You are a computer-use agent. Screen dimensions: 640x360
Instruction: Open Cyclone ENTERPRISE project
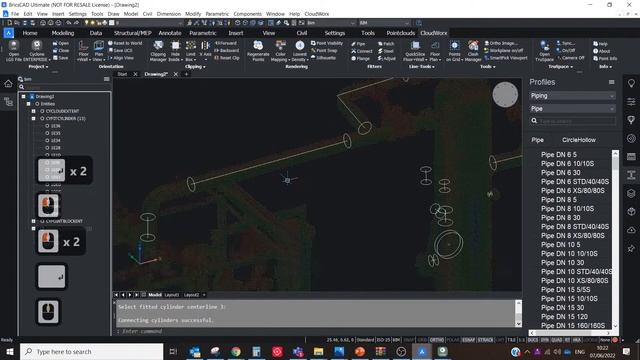(37, 51)
